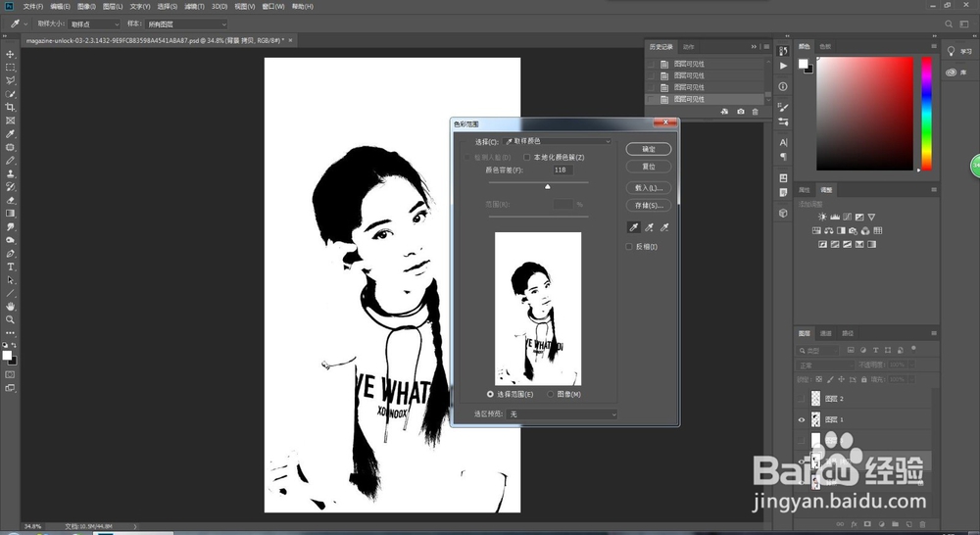Open the 文件 menu
Viewport: 980px width, 535px height.
(33, 6)
